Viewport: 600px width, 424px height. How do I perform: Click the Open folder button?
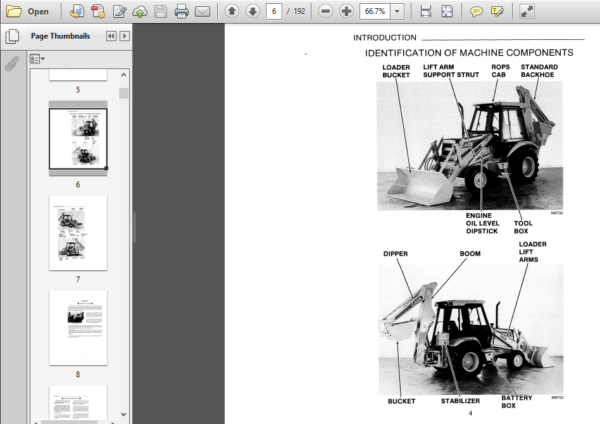coord(28,11)
